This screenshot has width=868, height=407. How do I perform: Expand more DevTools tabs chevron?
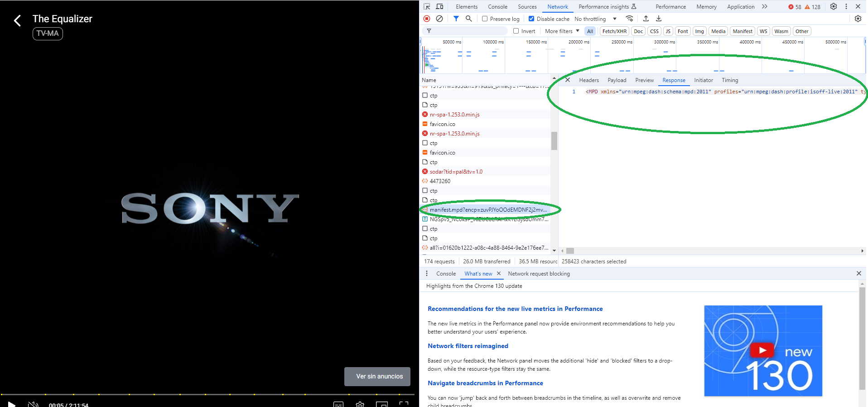coord(765,7)
